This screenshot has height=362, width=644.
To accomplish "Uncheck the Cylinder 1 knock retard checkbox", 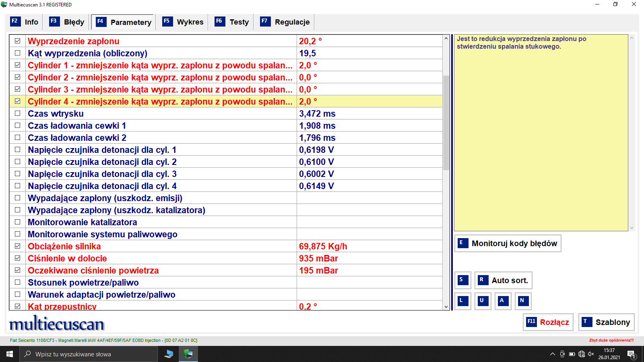I will click(17, 65).
